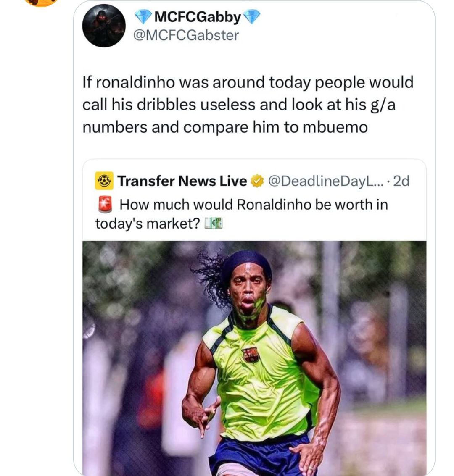
Task: Click the partial orange avatar at top-left
Action: pos(42,3)
